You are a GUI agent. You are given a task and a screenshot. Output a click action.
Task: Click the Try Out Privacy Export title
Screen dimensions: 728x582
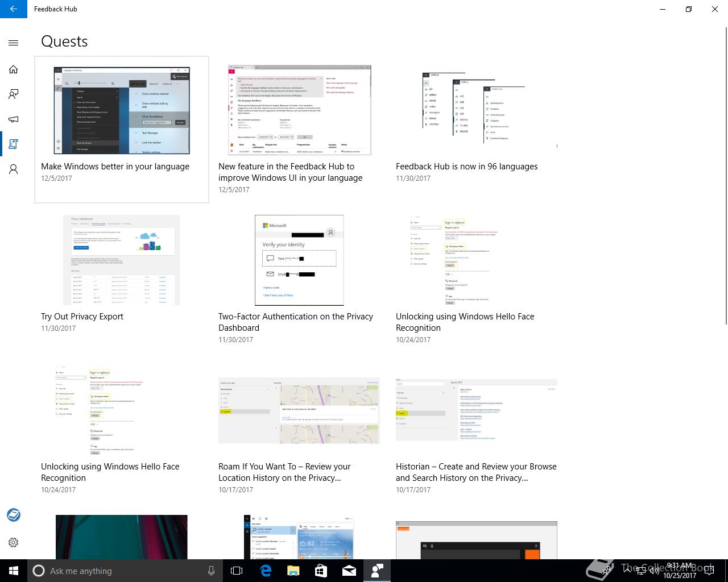click(x=82, y=317)
